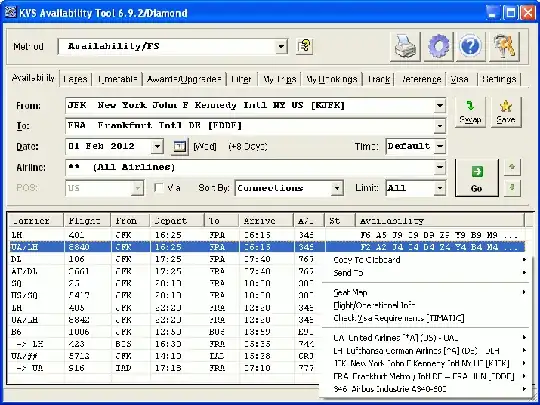This screenshot has height=405, width=540.
Task: Click the From airport input field
Action: tap(250, 105)
